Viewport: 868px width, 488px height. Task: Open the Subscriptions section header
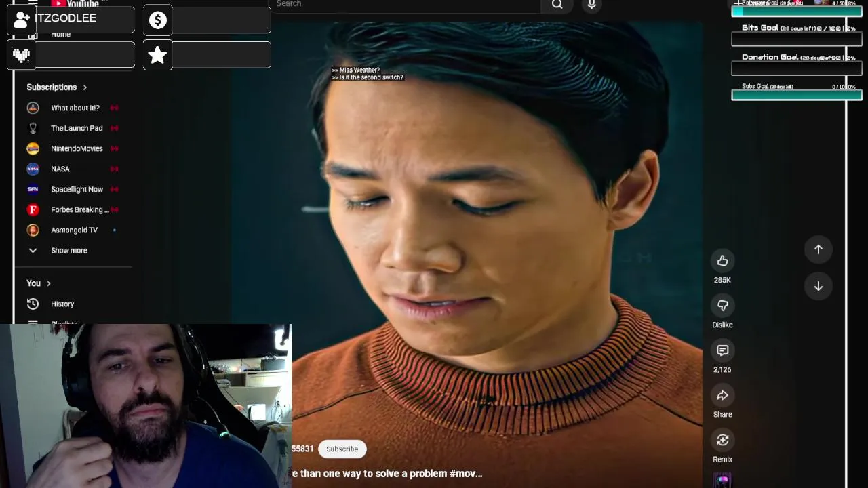pyautogui.click(x=57, y=87)
